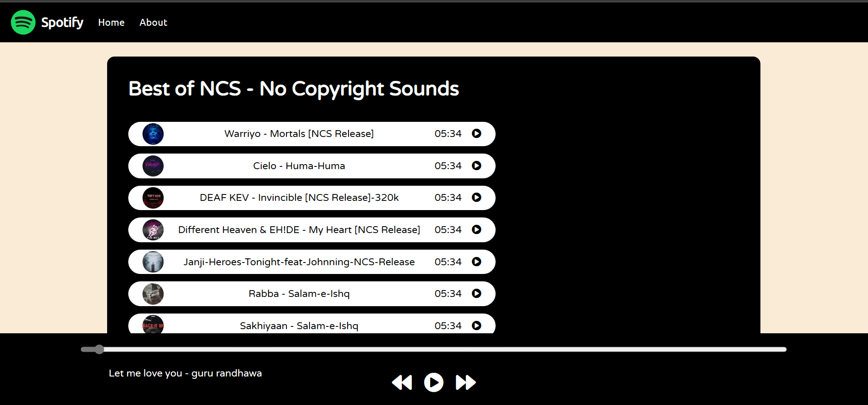
Task: Open the About page
Action: point(153,22)
